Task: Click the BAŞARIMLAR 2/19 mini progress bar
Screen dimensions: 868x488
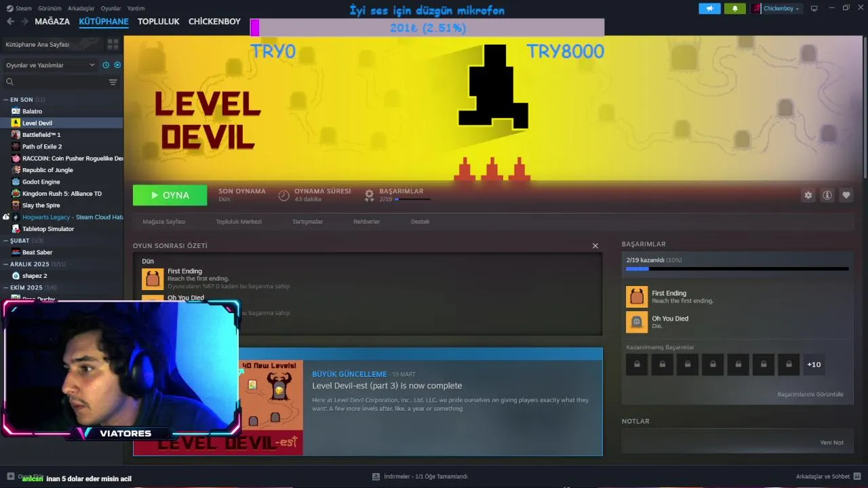Action: [412, 199]
